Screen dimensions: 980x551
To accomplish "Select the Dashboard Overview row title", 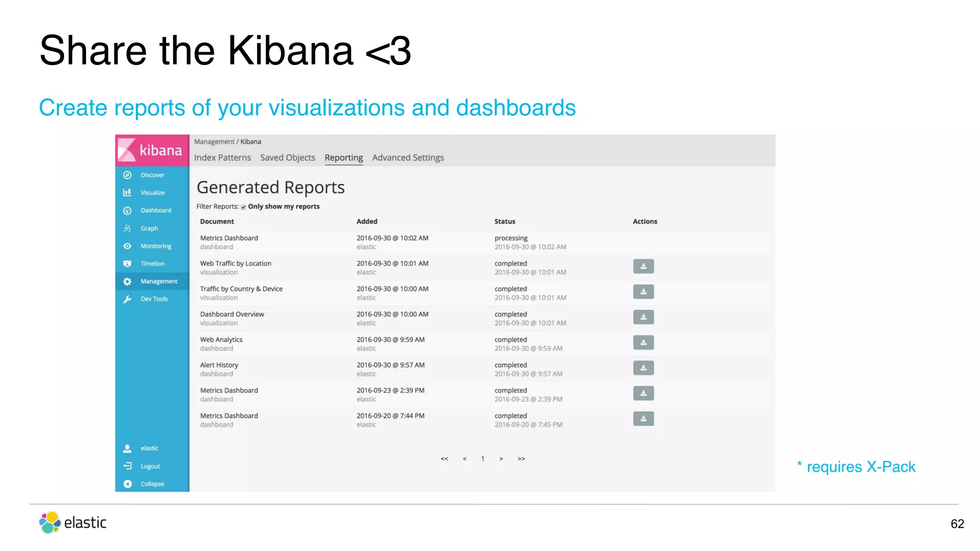I will 232,314.
